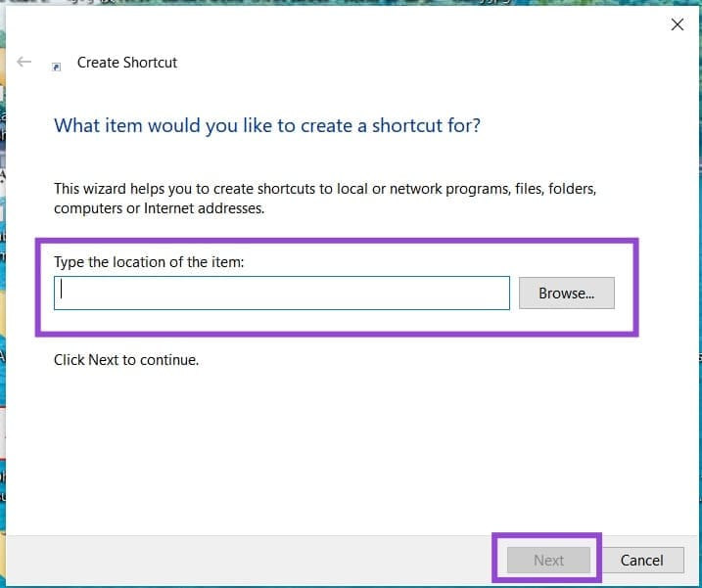The image size is (702, 588).
Task: Focus the item location text field
Action: pyautogui.click(x=282, y=294)
